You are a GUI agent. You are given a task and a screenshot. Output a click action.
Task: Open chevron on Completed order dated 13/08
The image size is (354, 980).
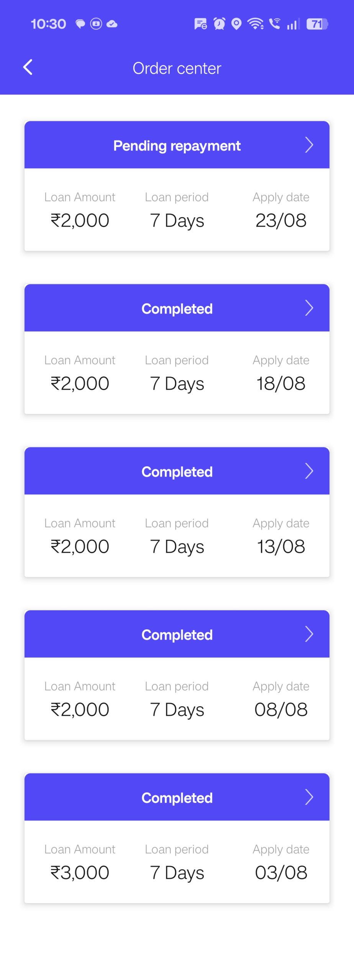[x=309, y=471]
